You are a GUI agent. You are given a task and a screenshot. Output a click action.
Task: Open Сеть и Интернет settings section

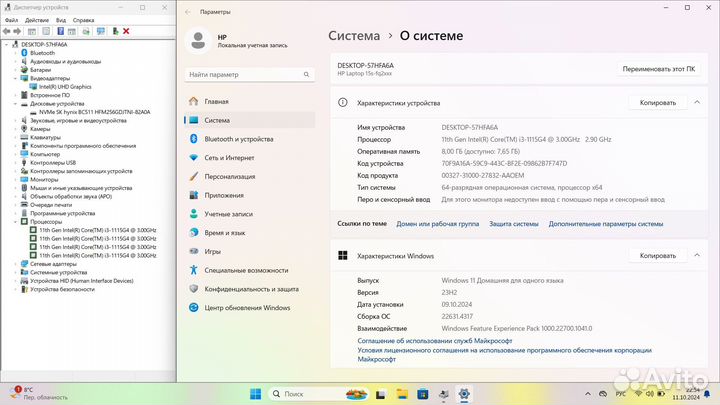[250, 158]
